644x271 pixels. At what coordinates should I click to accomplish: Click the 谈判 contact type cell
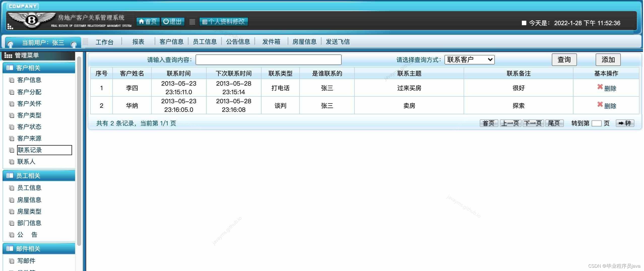point(280,106)
